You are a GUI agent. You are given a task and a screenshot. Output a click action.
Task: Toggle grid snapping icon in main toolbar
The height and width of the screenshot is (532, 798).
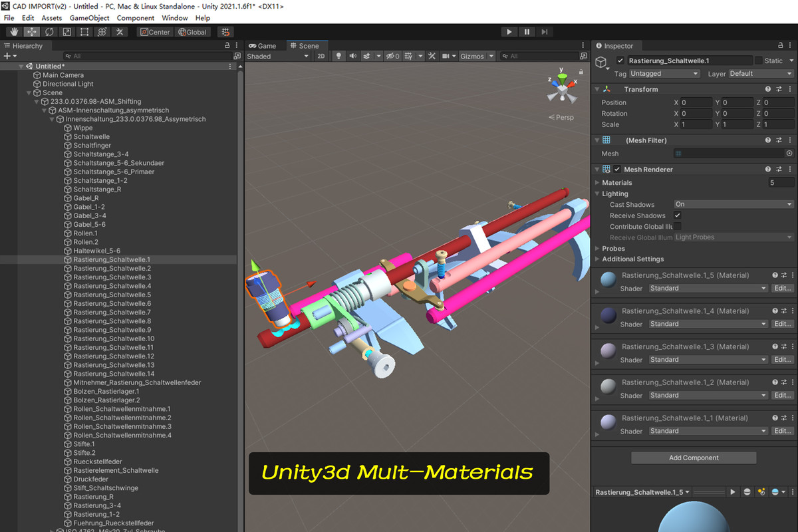coord(225,32)
